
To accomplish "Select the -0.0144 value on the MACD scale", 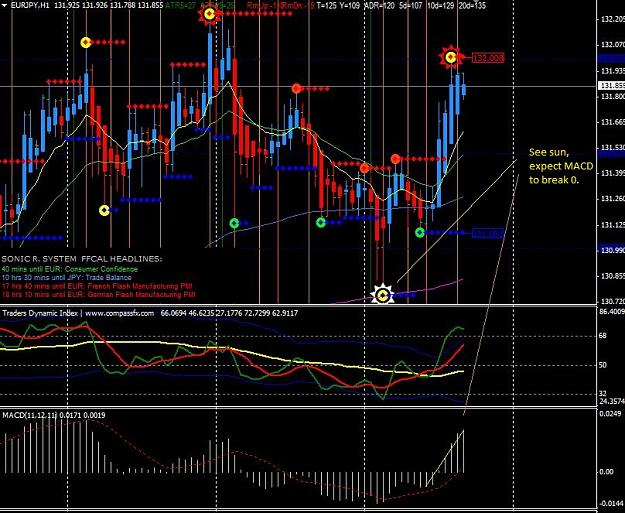I will point(611,503).
